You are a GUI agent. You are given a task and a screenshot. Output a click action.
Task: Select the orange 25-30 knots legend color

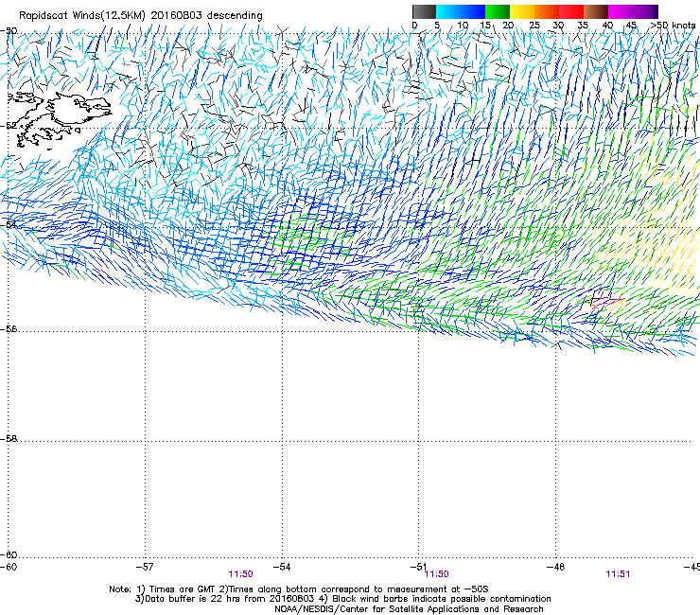click(547, 11)
